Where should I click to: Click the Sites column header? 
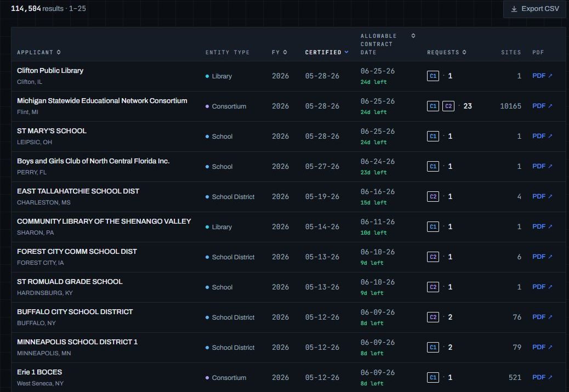(511, 52)
